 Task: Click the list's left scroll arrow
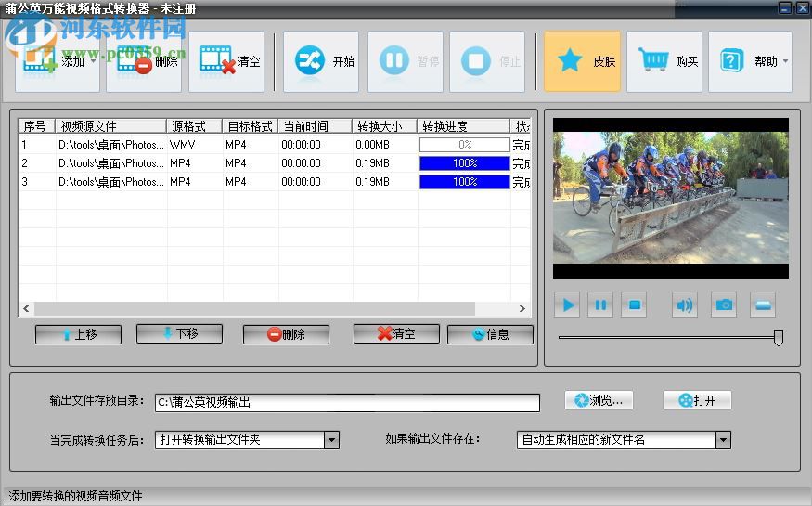point(26,308)
